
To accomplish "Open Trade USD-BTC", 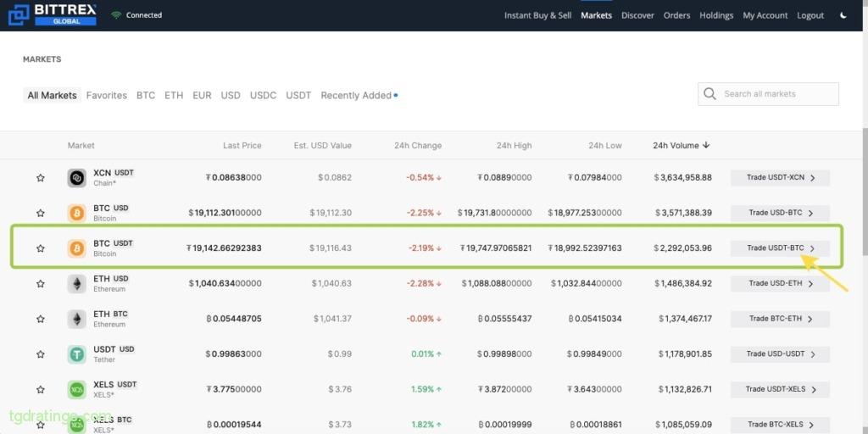I will click(x=780, y=213).
